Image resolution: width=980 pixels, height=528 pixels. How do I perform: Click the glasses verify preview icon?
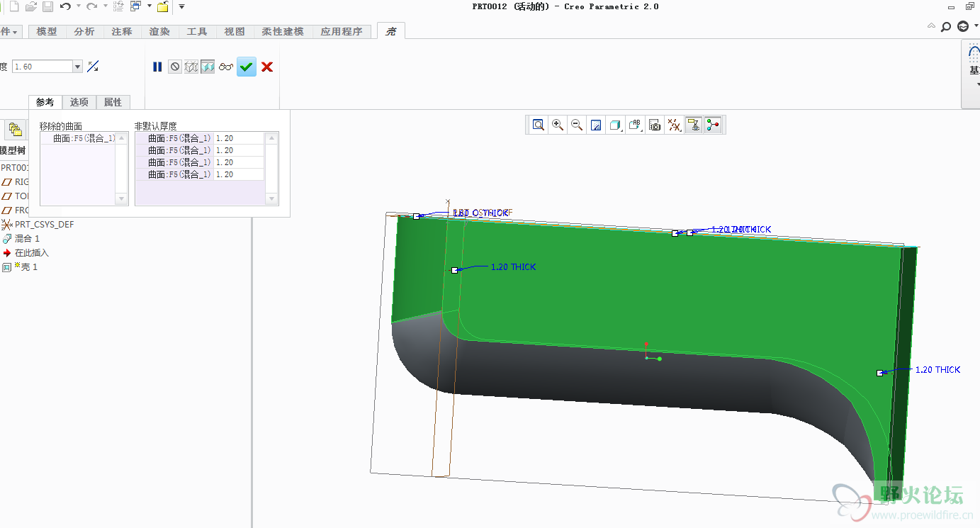[x=226, y=67]
